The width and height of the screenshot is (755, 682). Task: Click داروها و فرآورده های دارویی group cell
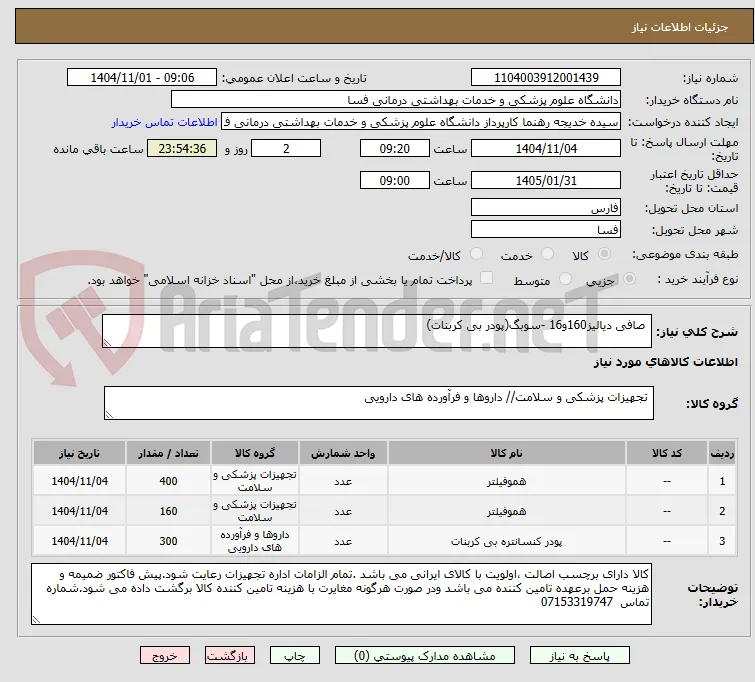[255, 541]
